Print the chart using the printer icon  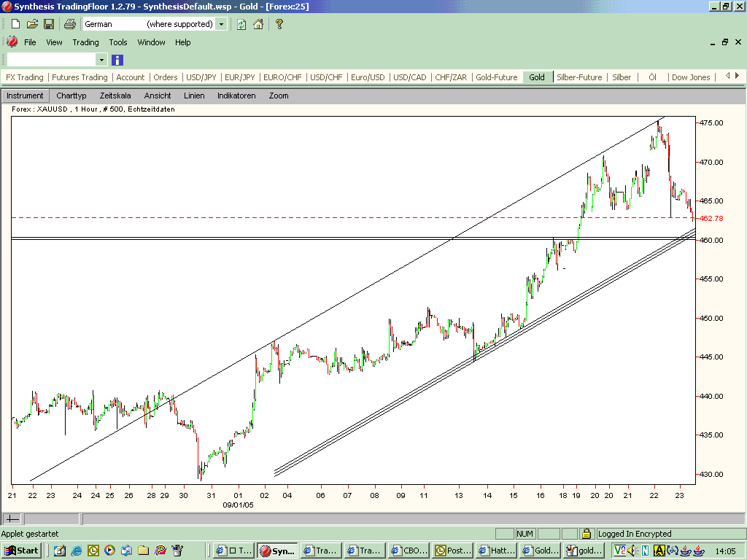(x=69, y=24)
